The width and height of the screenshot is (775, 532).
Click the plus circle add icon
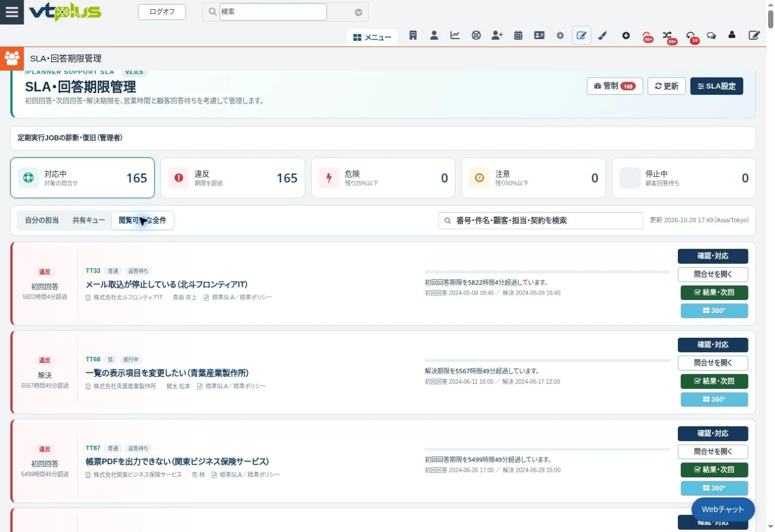pyautogui.click(x=626, y=36)
